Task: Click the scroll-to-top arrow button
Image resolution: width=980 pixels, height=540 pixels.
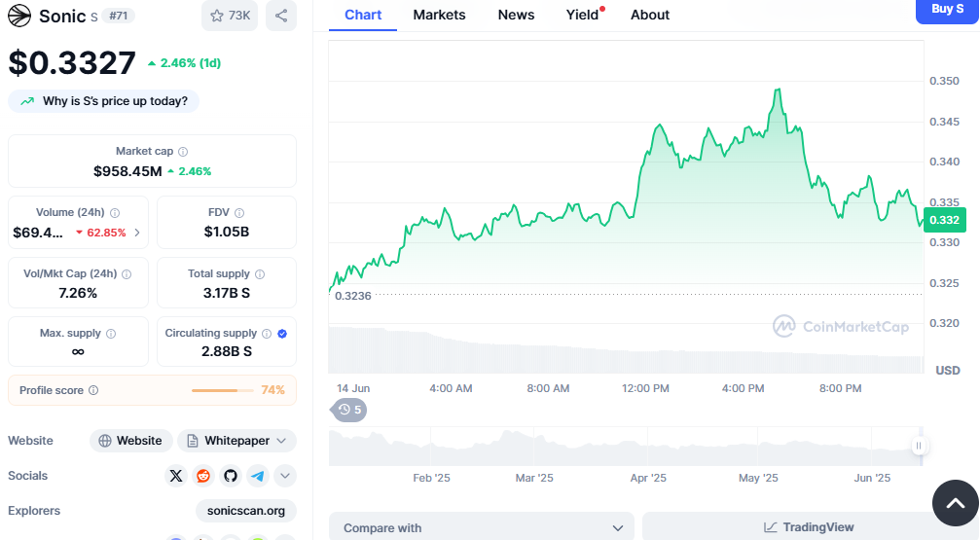Action: 956,503
